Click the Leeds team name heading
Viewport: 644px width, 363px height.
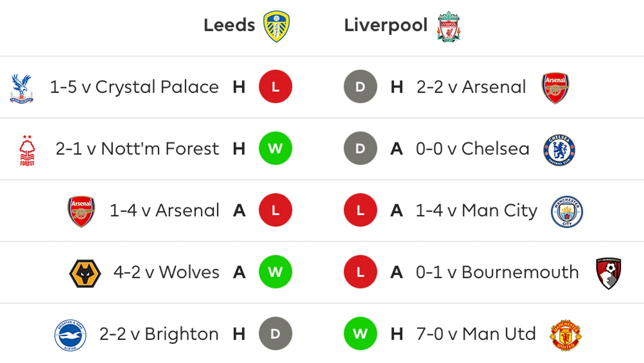coord(229,25)
